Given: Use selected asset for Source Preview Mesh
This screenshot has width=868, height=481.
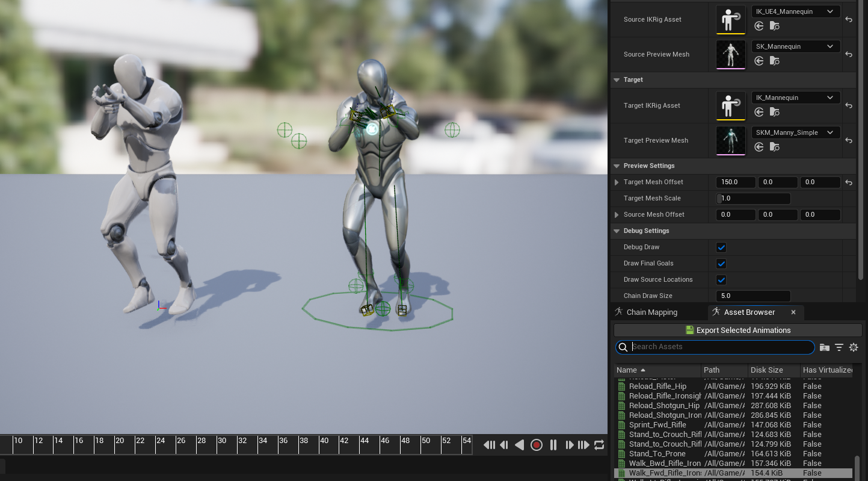Looking at the screenshot, I should pyautogui.click(x=759, y=61).
